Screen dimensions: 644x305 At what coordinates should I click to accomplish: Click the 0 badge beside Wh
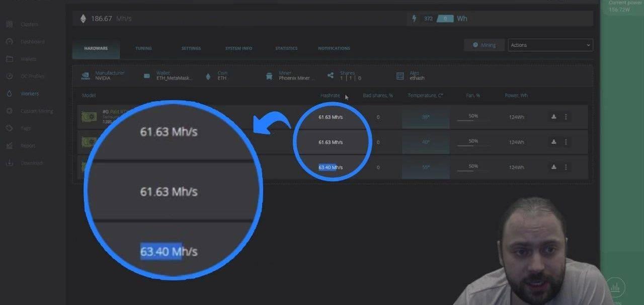[x=445, y=19]
